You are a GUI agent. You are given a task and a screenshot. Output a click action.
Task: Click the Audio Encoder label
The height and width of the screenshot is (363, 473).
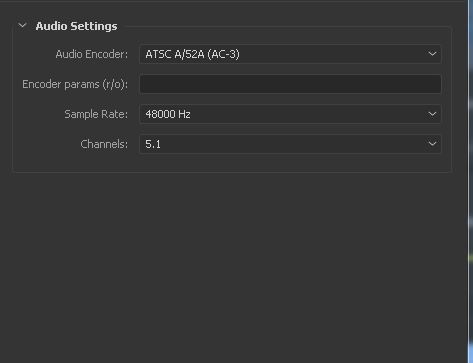[92, 54]
